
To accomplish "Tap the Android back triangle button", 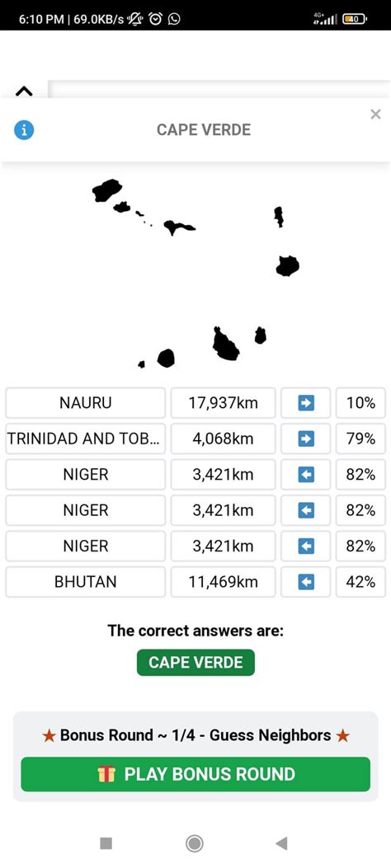I will [281, 843].
